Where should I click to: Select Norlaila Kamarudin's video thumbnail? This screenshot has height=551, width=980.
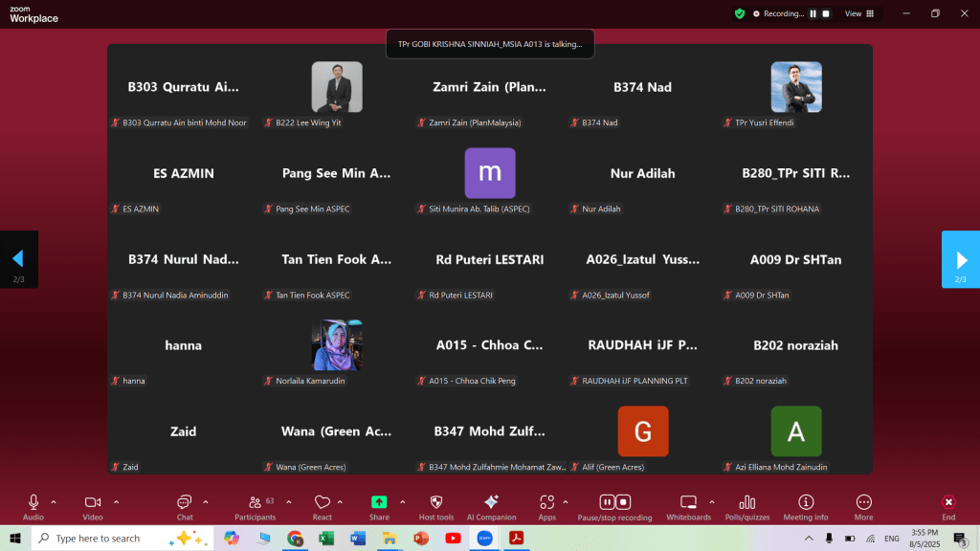tap(336, 345)
